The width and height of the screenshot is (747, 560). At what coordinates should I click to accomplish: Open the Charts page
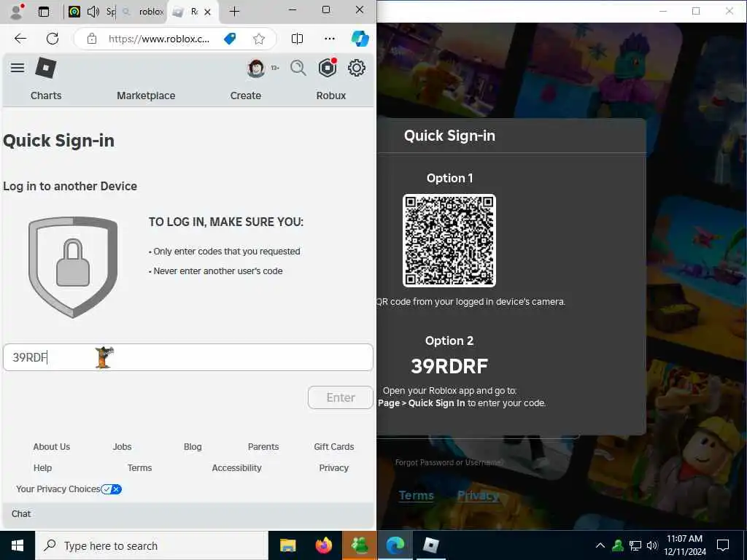pos(46,96)
